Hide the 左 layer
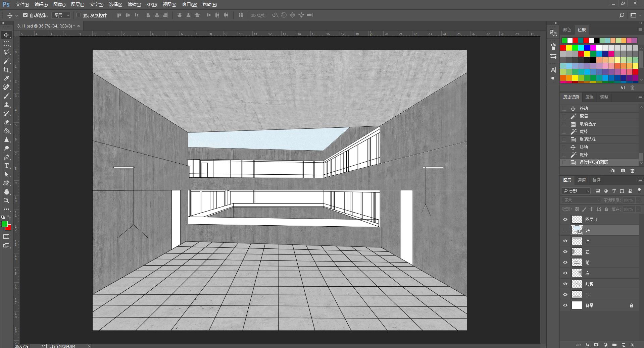644x348 pixels. 565,252
